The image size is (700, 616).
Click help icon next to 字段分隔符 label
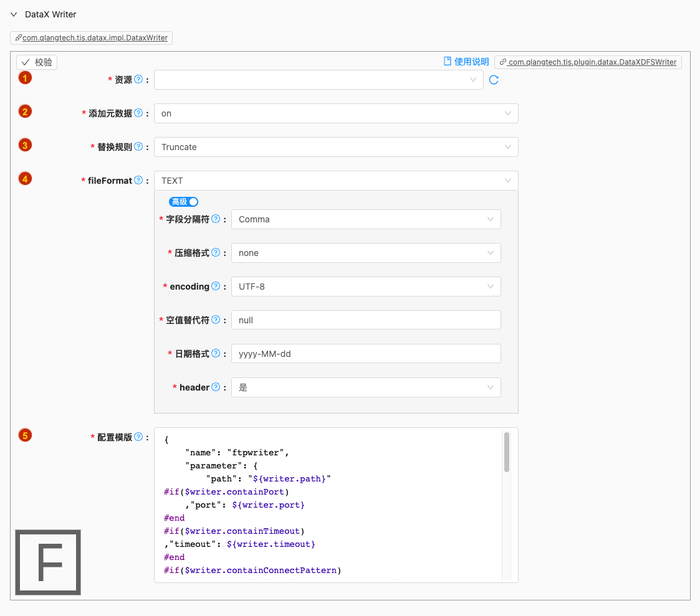pyautogui.click(x=216, y=219)
